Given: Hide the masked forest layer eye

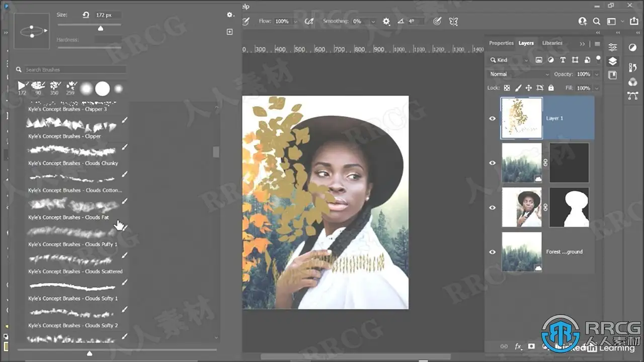Looking at the screenshot, I should point(493,163).
